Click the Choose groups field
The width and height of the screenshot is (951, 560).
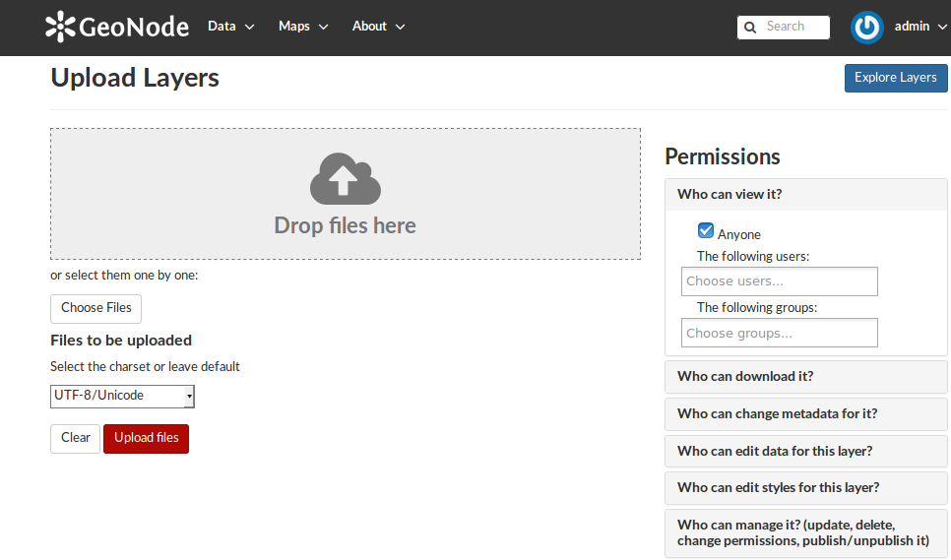[x=780, y=333]
